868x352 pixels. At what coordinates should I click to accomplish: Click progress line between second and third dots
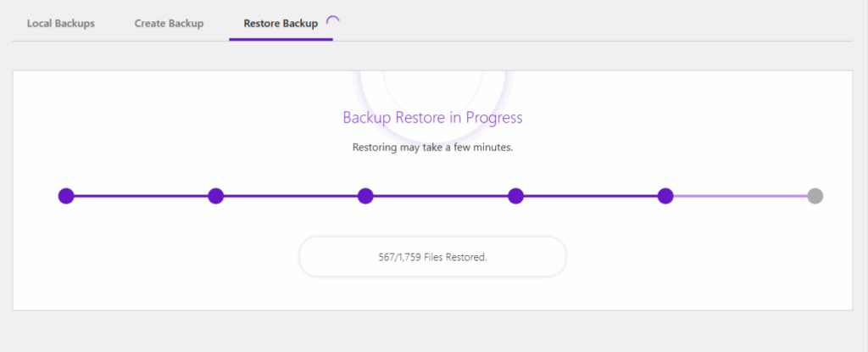coord(291,196)
